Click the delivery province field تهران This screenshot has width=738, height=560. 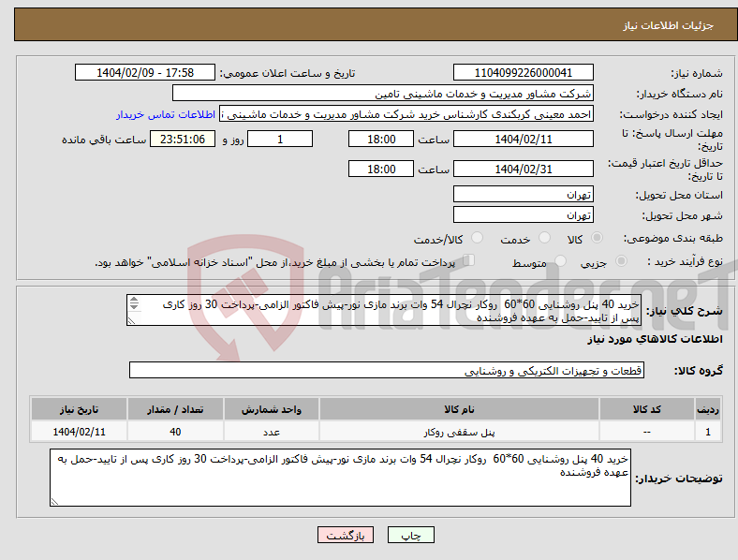pyautogui.click(x=524, y=194)
